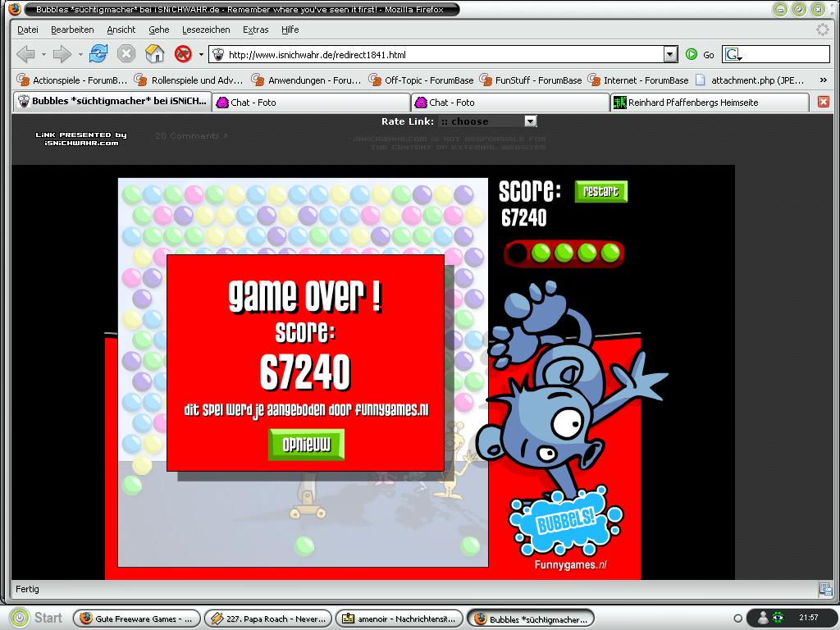Switch to the second Chat - Foto tab

(x=510, y=103)
